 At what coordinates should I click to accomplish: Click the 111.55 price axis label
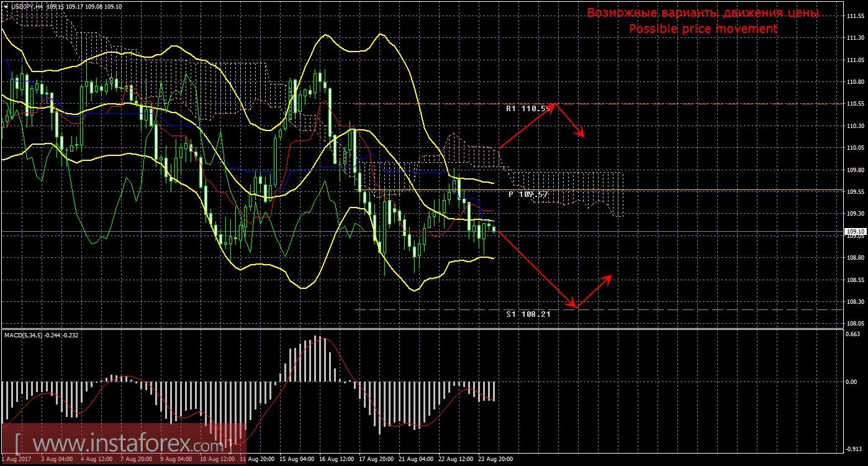[x=855, y=17]
